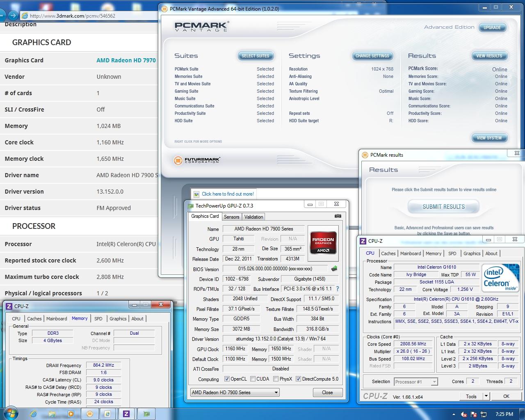Open the Processor #1 selection dropdown
Screen dimensions: 525x420
click(x=416, y=382)
